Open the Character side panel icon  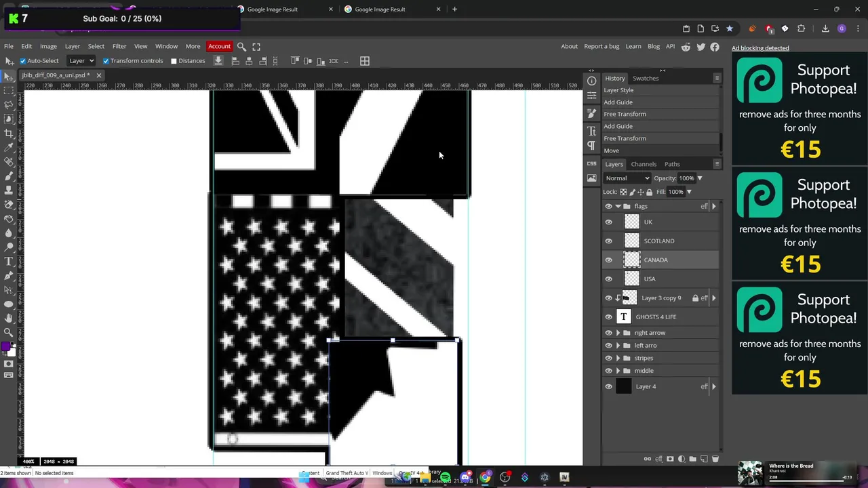point(591,130)
